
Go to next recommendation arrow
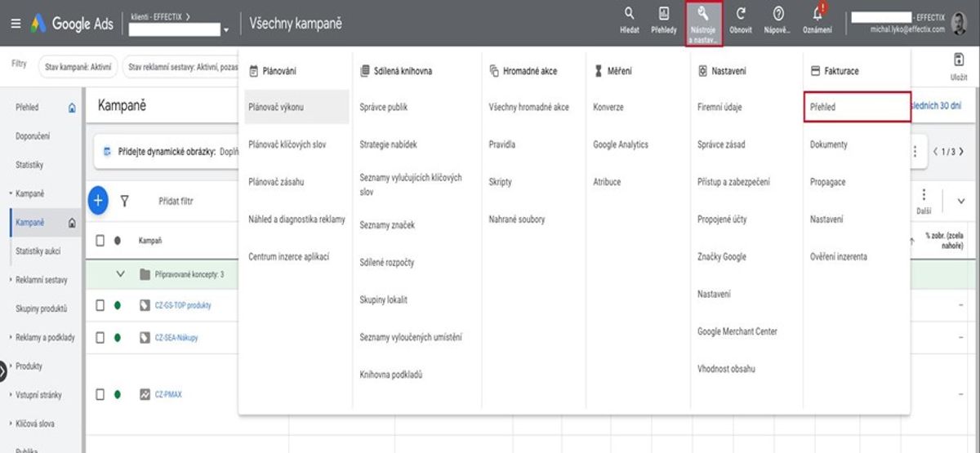point(961,152)
